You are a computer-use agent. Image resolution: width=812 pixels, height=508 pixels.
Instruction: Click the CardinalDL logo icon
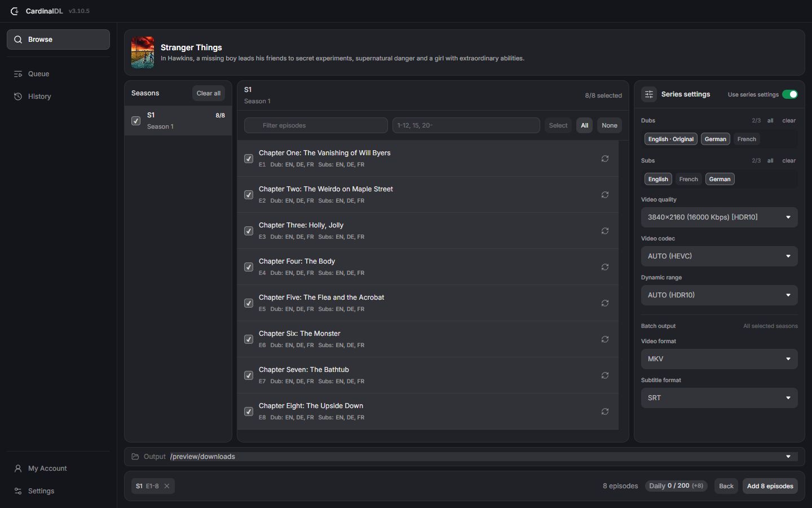15,11
